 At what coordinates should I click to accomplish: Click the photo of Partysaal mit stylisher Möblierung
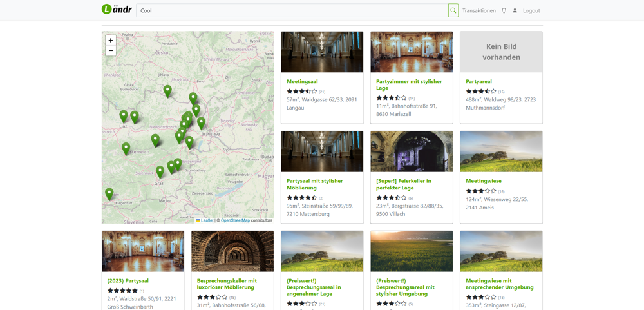click(322, 151)
